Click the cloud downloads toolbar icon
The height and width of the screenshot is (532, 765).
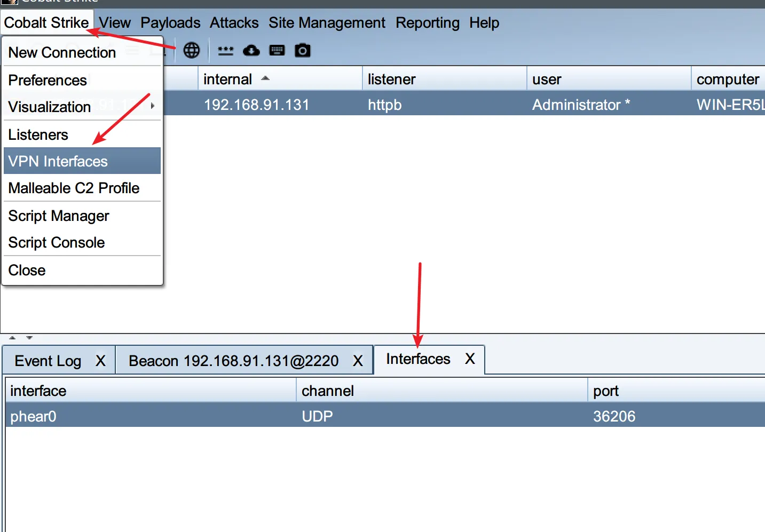(x=251, y=51)
